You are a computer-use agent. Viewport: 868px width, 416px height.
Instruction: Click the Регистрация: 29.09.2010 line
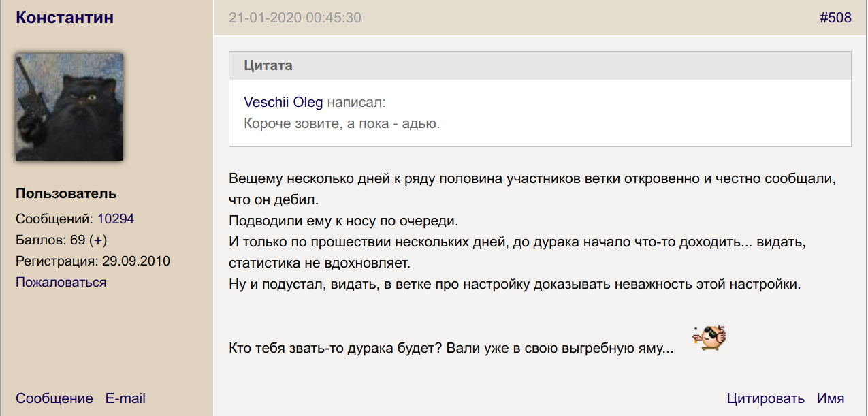(93, 261)
